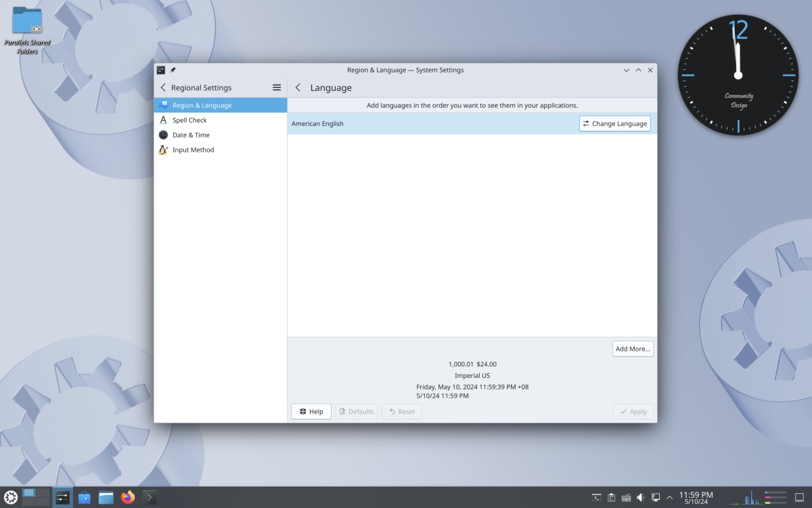Open the Dolphin file manager from the taskbar
This screenshot has height=508, width=812.
click(x=106, y=497)
